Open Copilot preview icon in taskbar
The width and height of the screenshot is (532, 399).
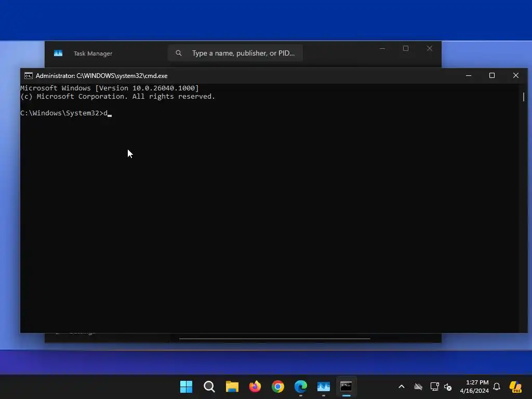(x=515, y=387)
